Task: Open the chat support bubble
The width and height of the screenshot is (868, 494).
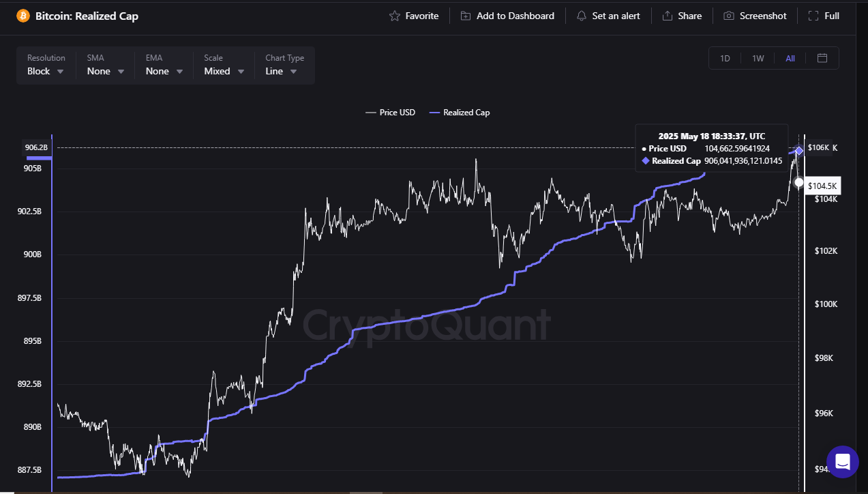Action: (x=842, y=462)
